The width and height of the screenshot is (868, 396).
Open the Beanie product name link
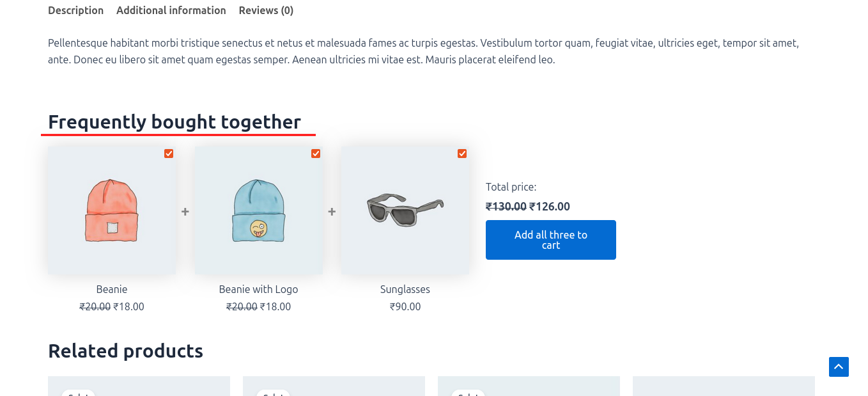pyautogui.click(x=112, y=289)
